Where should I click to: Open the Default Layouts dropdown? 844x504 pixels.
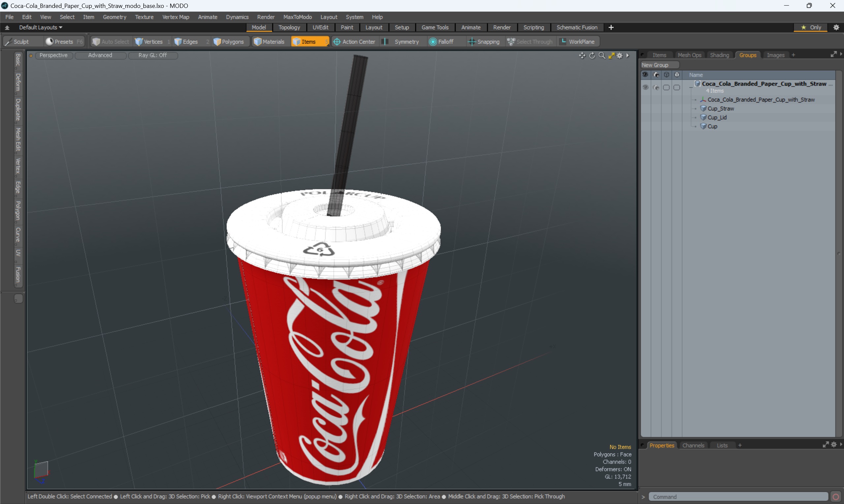41,27
